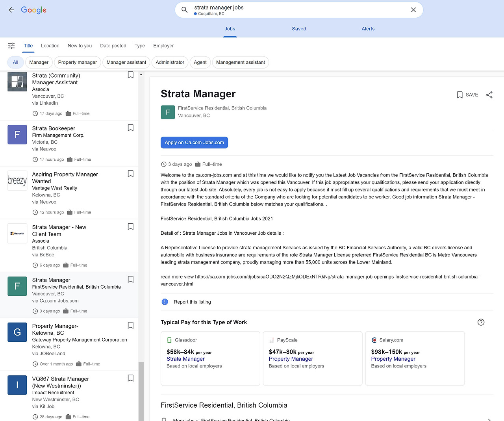Click the breezy company logo
Viewport: 504px width, 421px height.
pos(17,180)
